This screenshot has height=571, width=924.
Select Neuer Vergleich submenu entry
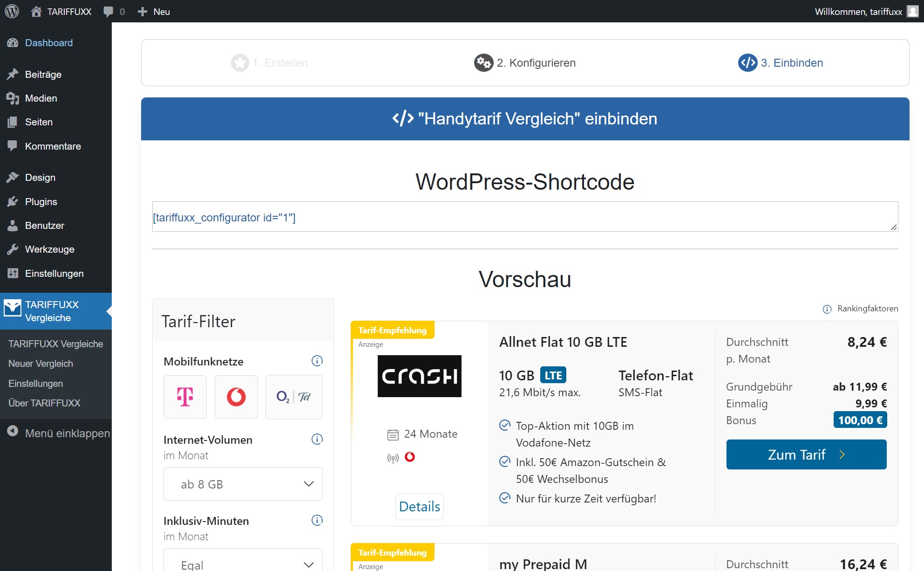pos(41,364)
